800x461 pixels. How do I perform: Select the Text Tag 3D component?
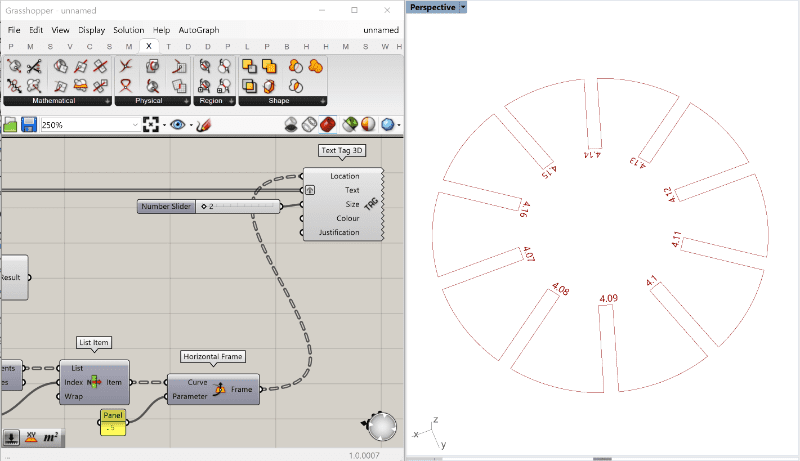(x=343, y=204)
